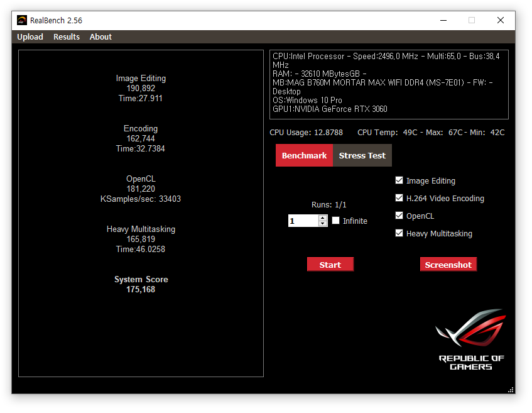Increase run count with up arrow
This screenshot has width=532, height=413.
(x=323, y=218)
